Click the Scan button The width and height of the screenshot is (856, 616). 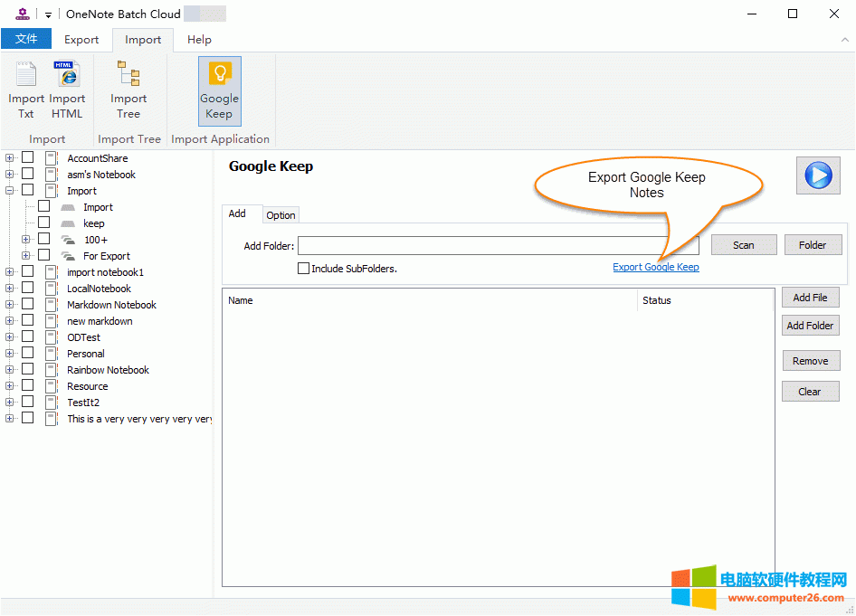743,245
